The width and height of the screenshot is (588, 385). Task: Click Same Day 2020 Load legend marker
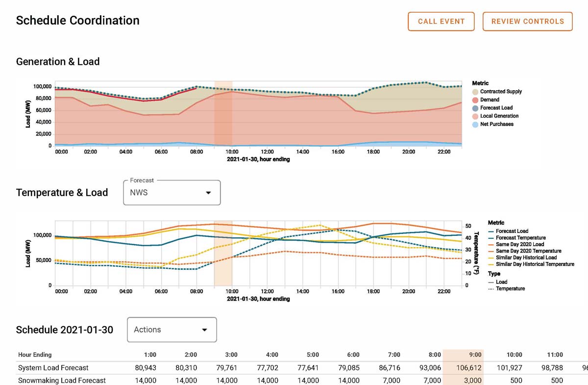[x=491, y=244]
